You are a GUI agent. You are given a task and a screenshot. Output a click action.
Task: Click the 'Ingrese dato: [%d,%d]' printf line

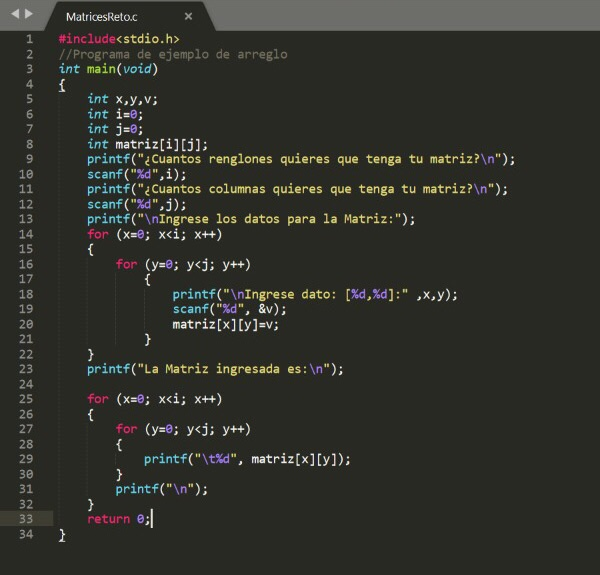315,295
